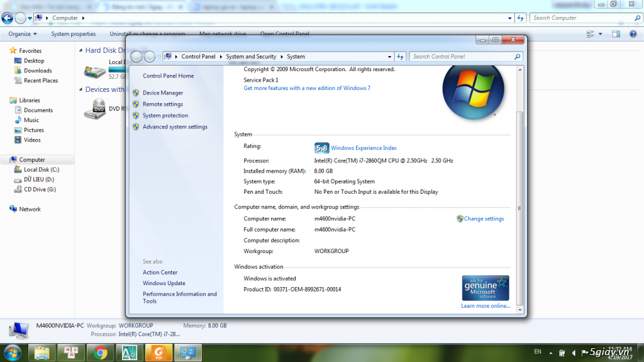
Task: Go to Control Panel Home
Action: point(168,76)
